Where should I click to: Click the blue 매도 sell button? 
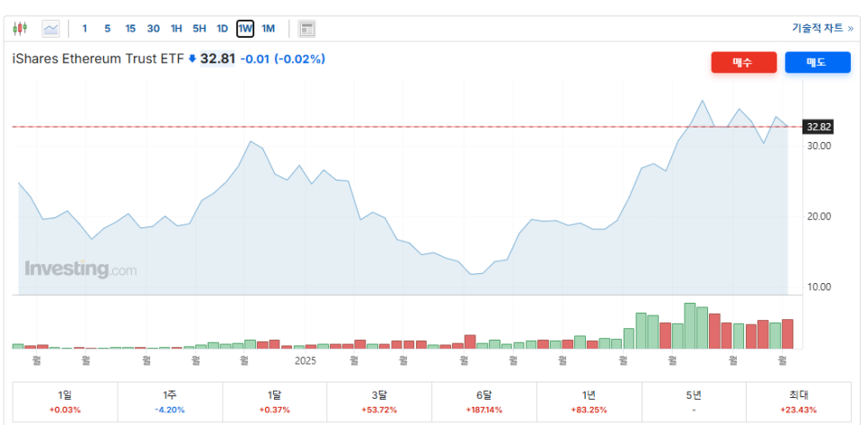point(817,63)
